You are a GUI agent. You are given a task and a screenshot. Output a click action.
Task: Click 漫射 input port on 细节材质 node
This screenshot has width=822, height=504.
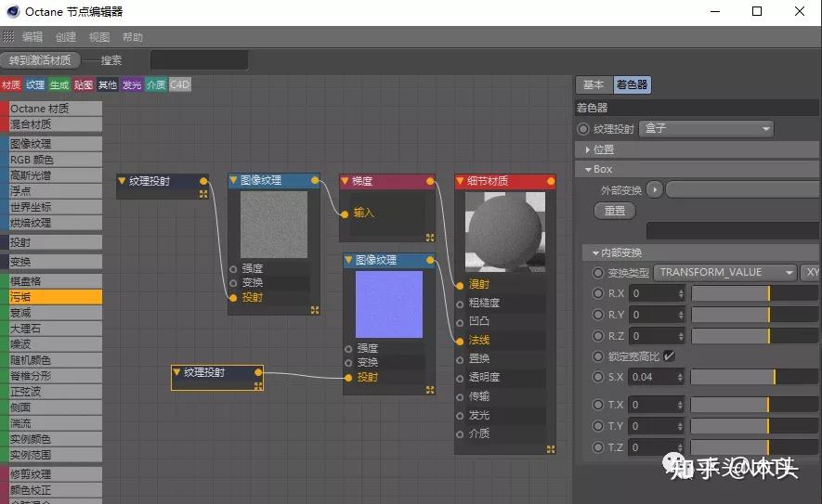(460, 286)
